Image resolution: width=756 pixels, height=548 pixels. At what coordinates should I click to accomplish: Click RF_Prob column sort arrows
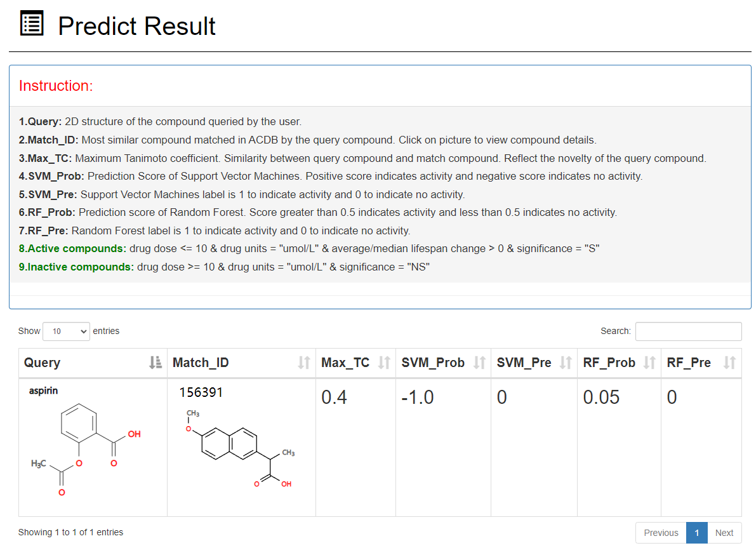coord(649,363)
